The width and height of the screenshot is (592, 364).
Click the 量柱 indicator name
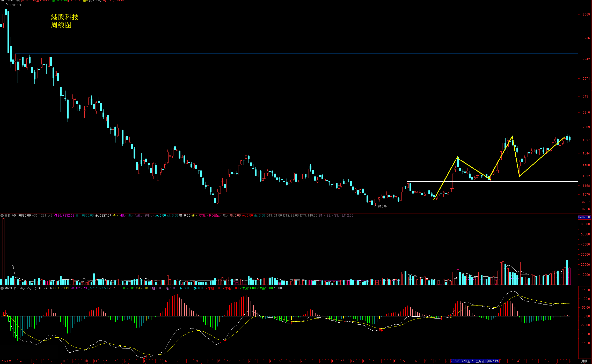point(8,216)
